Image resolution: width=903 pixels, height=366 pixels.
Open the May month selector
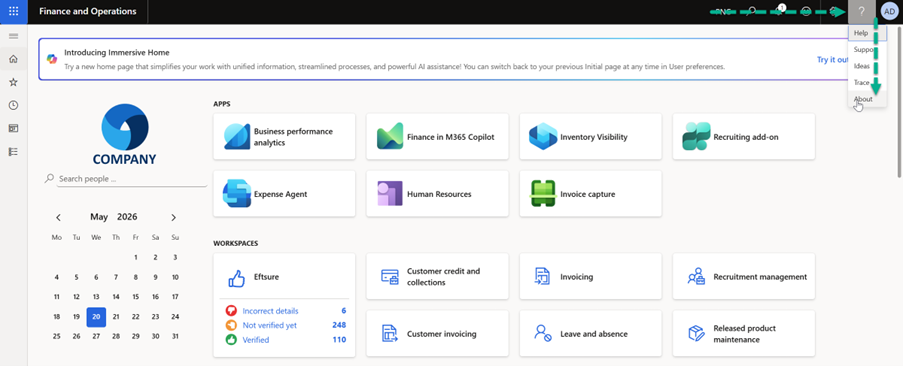pyautogui.click(x=99, y=217)
